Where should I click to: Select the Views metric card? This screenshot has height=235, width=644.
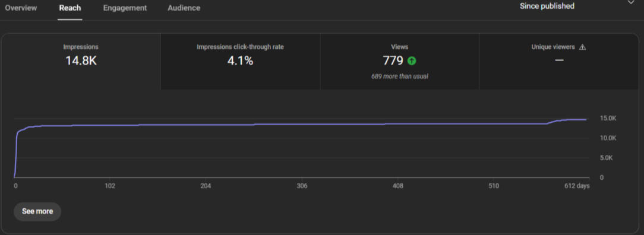(400, 62)
